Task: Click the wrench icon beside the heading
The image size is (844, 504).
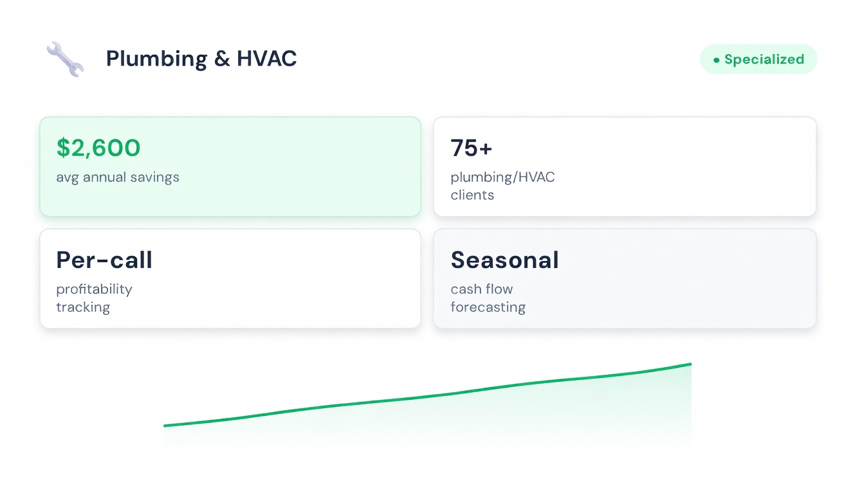Action: pos(65,59)
